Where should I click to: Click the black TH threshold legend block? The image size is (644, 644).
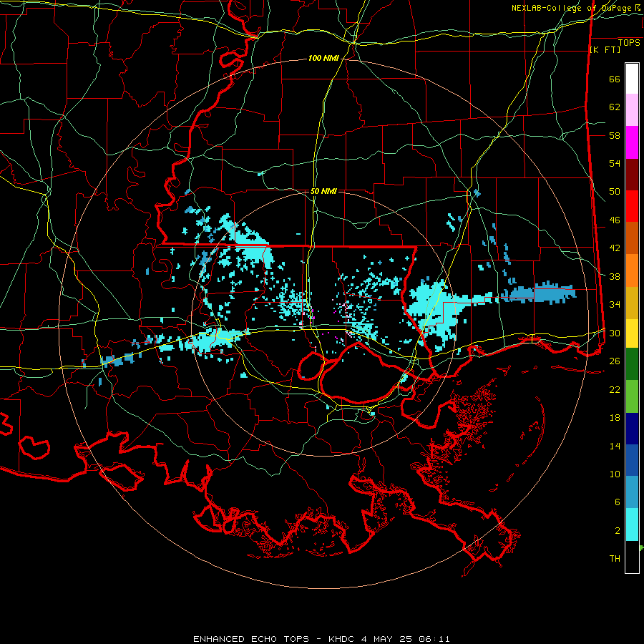coord(632,557)
